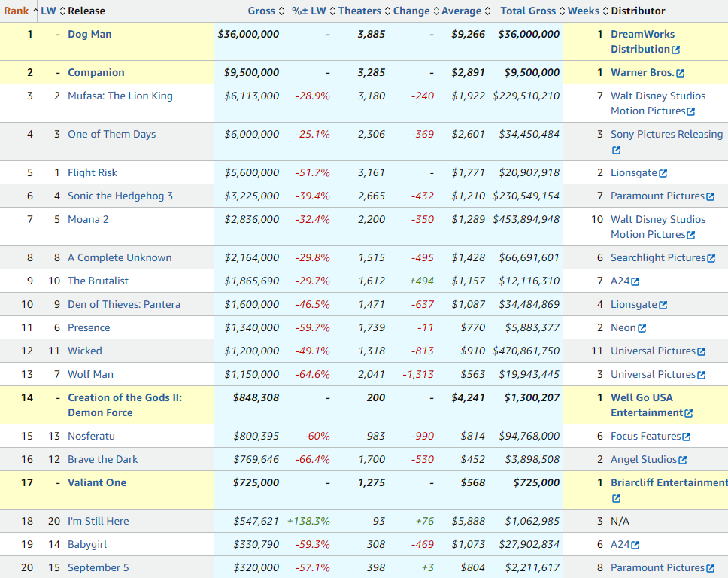
Task: Open the Lionsgate distributor link for Flight Risk
Action: 633,172
